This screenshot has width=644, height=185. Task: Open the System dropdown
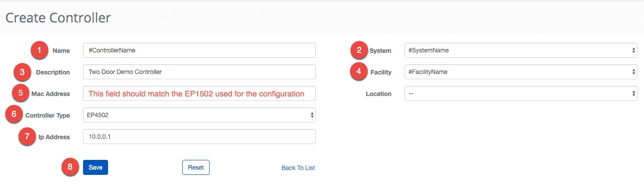(521, 50)
